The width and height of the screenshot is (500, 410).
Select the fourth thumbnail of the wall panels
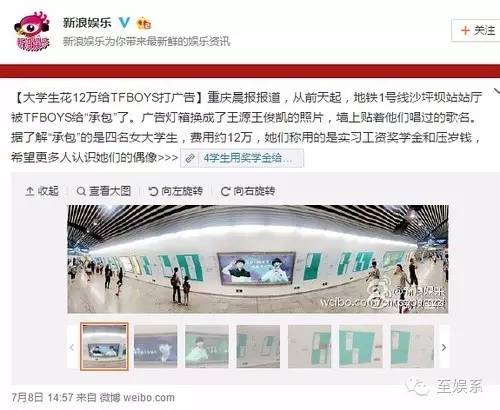[x=258, y=347]
